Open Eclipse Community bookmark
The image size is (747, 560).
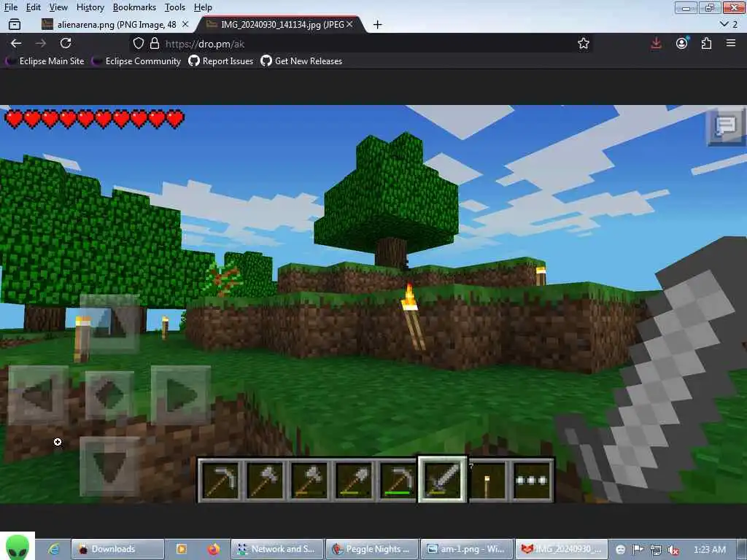(x=136, y=61)
